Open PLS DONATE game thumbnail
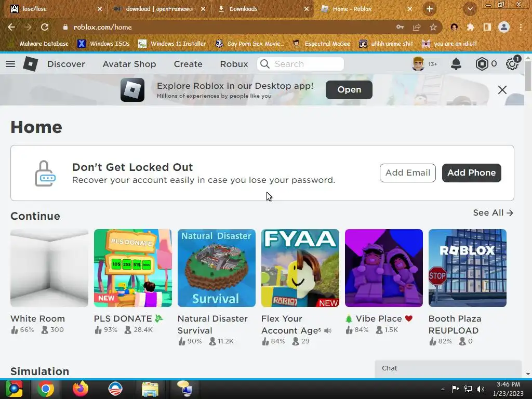The image size is (532, 399). tap(133, 268)
